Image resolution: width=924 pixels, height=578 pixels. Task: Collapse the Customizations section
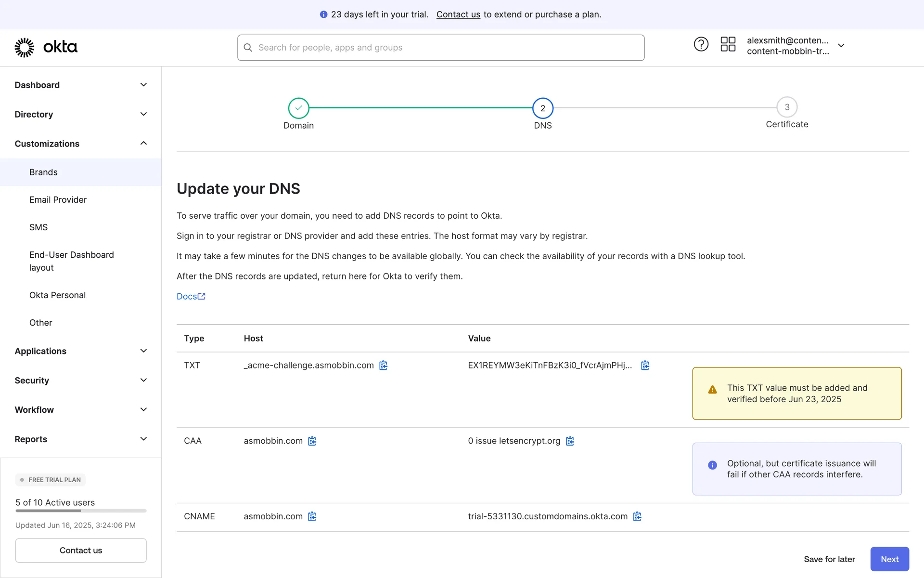pos(143,144)
